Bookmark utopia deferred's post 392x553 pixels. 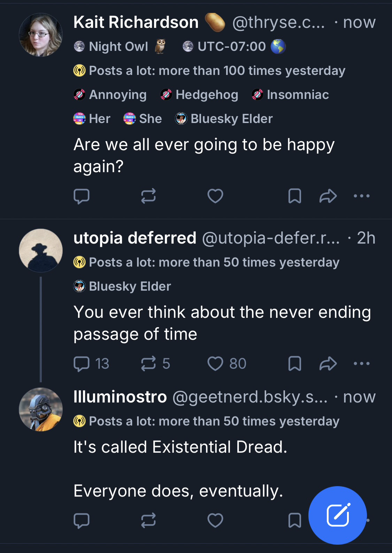tap(295, 364)
